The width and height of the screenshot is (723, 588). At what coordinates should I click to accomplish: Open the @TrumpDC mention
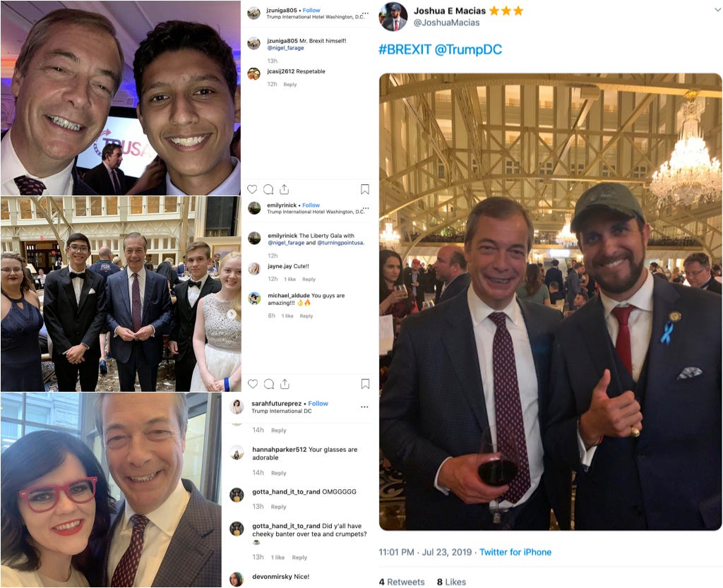(468, 49)
